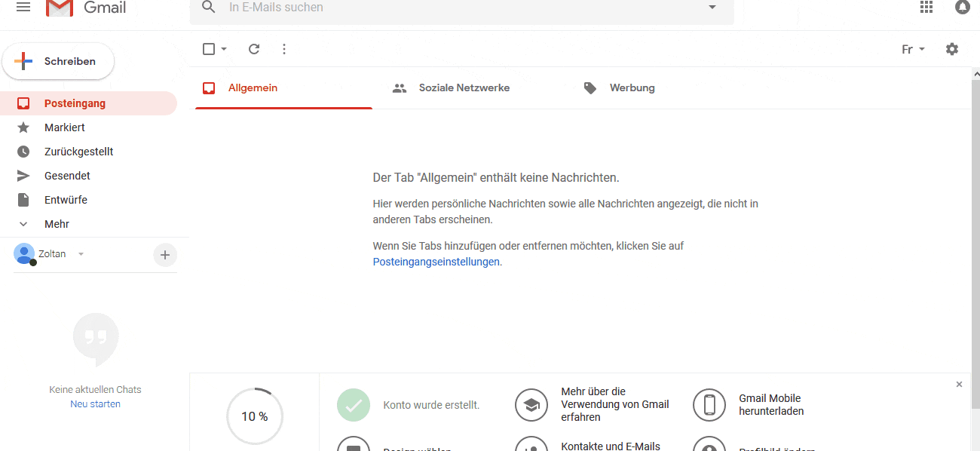
Task: Open the three-dot more options menu
Action: click(284, 49)
